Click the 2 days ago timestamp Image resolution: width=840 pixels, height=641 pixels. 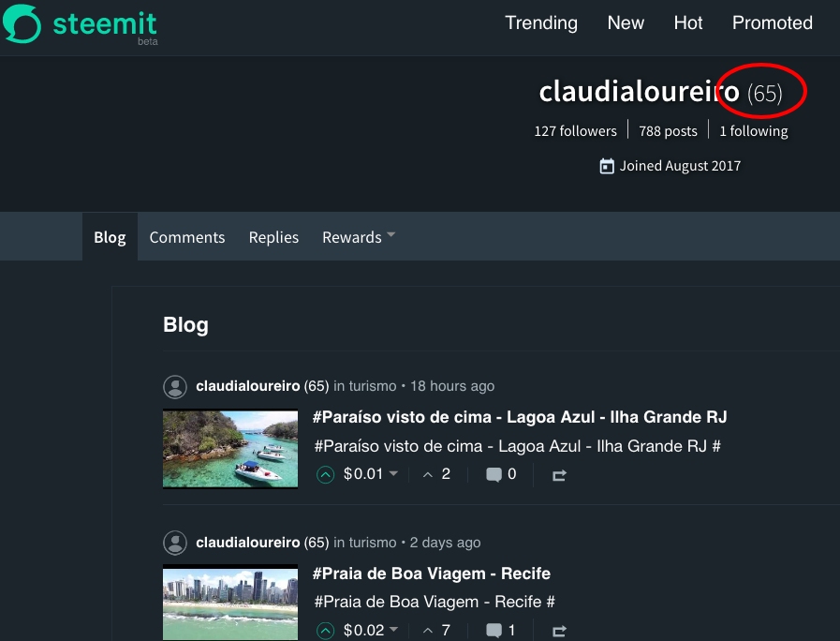445,543
